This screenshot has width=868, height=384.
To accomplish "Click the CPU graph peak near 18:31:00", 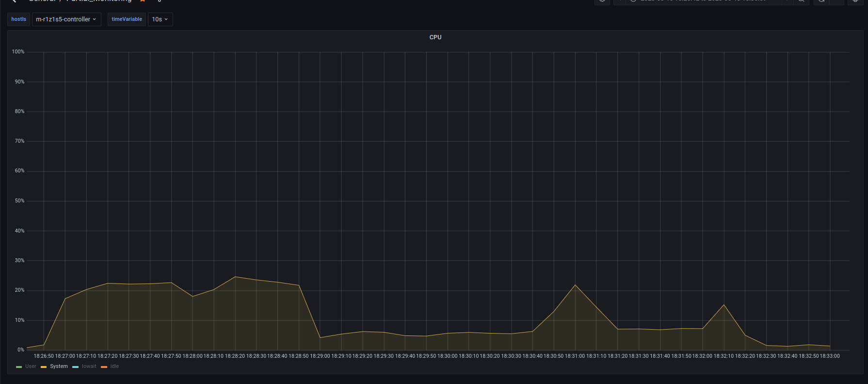I will tap(575, 285).
